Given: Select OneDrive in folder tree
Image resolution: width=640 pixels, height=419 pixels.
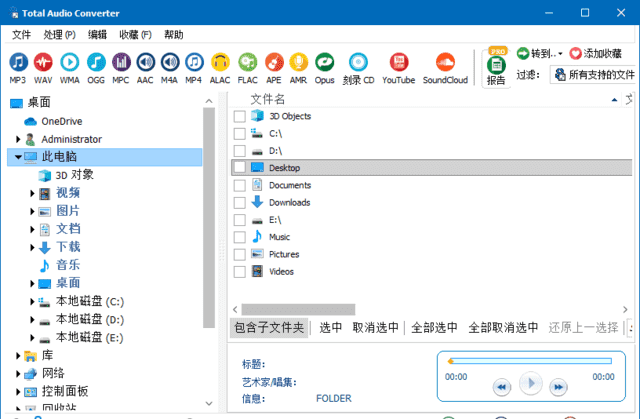Looking at the screenshot, I should pyautogui.click(x=62, y=121).
